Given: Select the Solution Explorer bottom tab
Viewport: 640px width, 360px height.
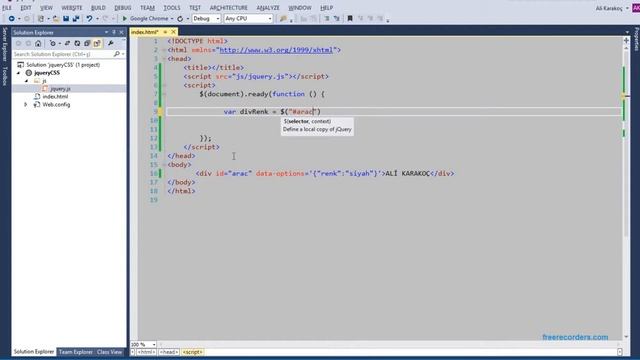Looking at the screenshot, I should (x=34, y=352).
